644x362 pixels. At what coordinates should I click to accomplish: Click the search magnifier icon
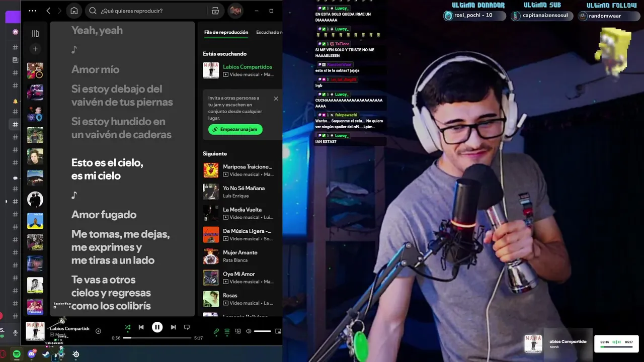tap(93, 11)
